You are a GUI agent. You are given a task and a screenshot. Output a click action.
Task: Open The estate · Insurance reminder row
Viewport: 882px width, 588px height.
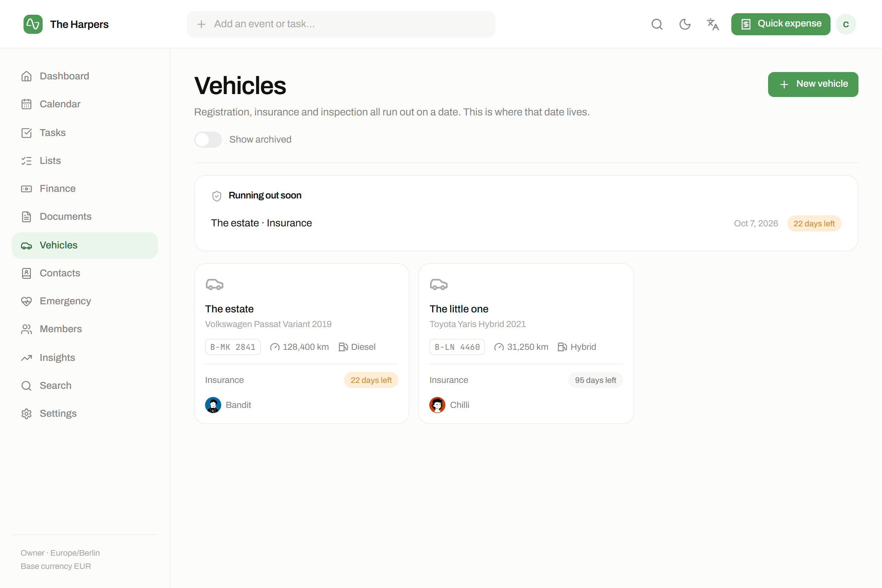coord(526,223)
